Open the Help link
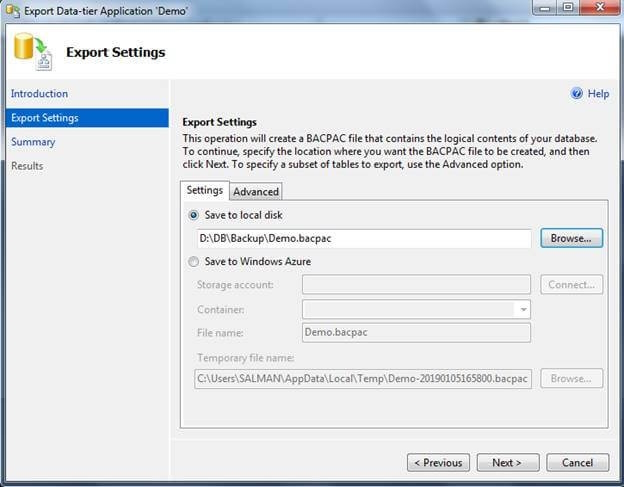Viewport: 624px width, 487px height. point(598,94)
